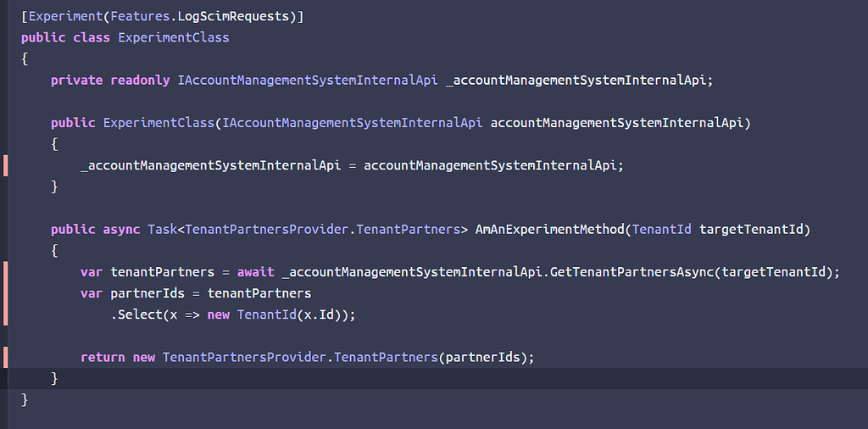This screenshot has width=868, height=429.
Task: Click the change marker beside the tenantPartners declaration
Action: (6, 272)
